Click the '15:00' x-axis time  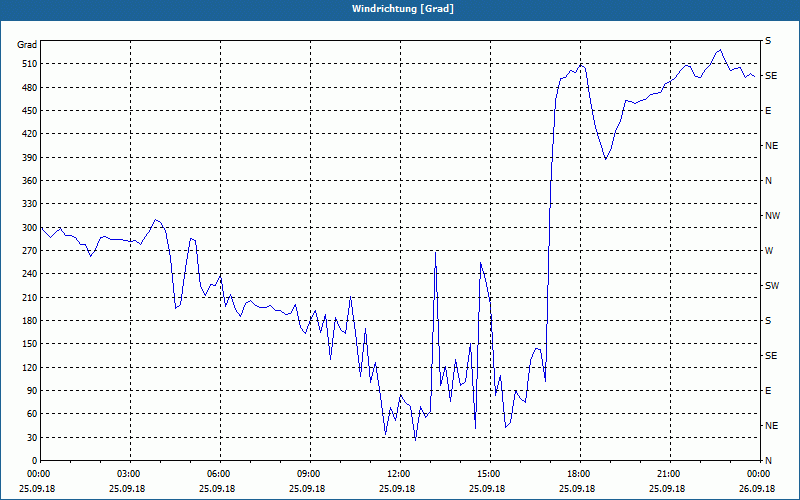490,473
